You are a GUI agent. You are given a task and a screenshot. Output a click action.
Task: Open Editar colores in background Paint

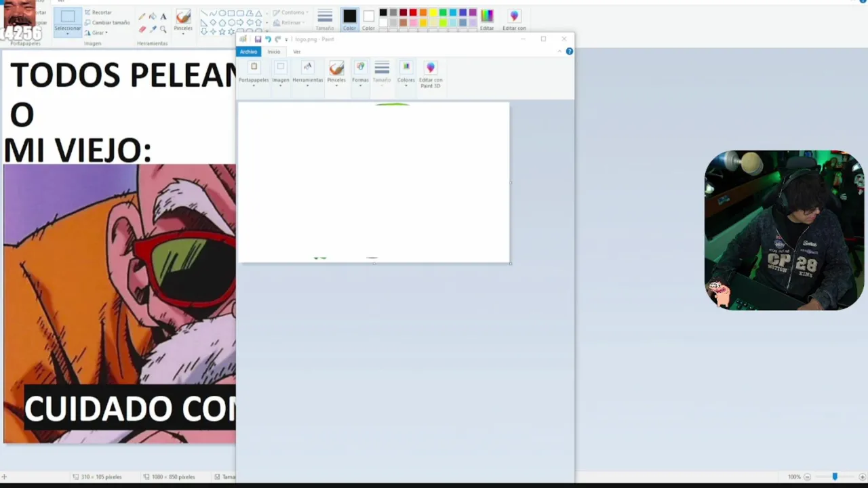pos(487,19)
